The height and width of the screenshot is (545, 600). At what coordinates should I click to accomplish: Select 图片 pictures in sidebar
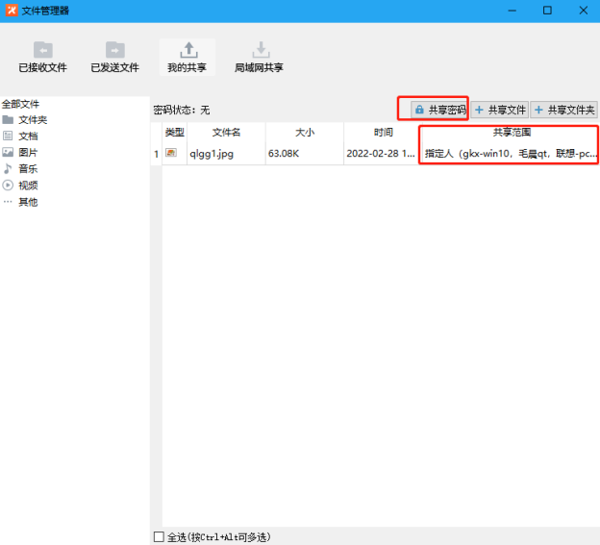(x=28, y=152)
